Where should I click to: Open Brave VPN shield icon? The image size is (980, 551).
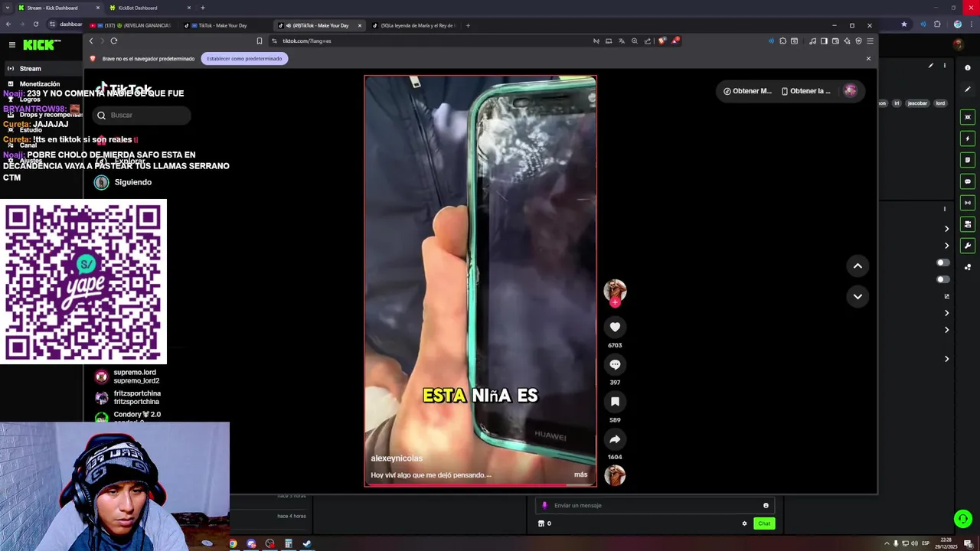point(858,41)
